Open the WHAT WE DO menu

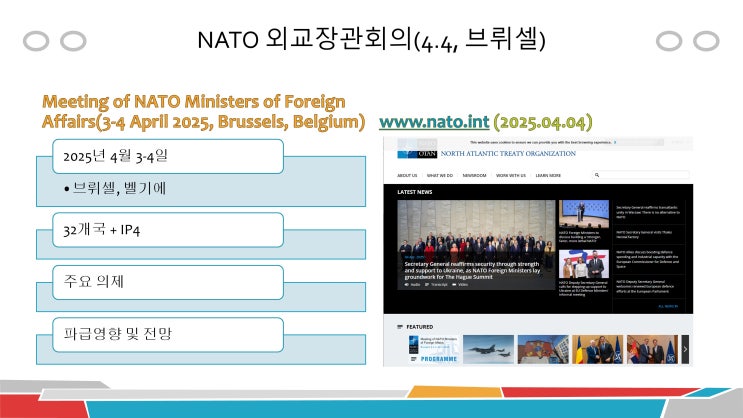[440, 175]
